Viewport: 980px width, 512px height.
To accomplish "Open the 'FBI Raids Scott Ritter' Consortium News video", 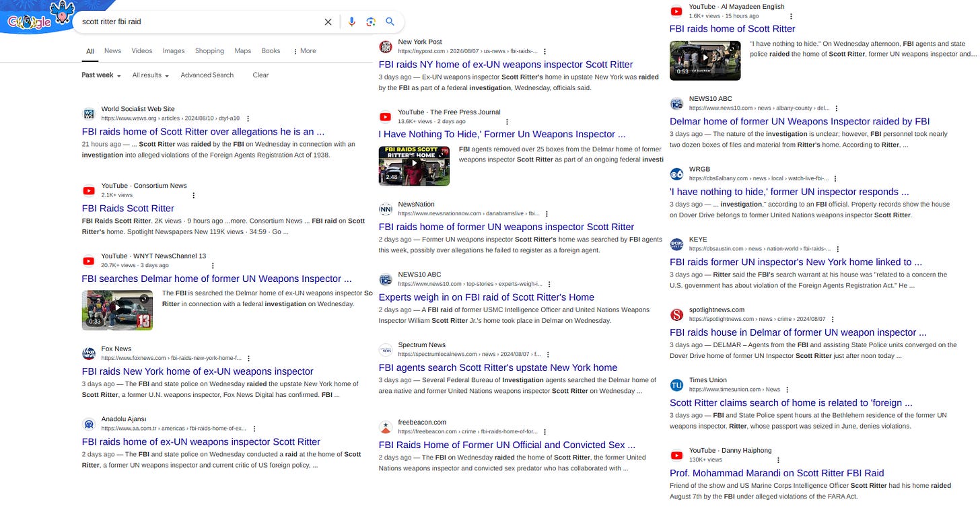I will click(128, 209).
